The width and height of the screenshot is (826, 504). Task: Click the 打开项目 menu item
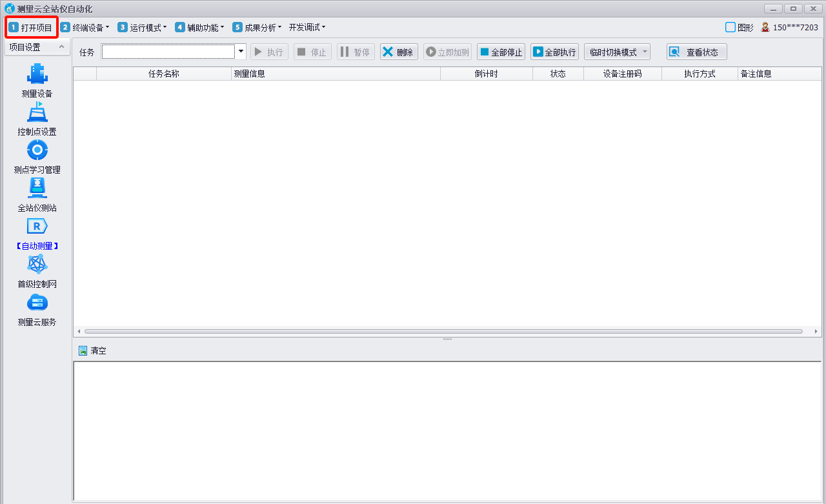click(31, 27)
